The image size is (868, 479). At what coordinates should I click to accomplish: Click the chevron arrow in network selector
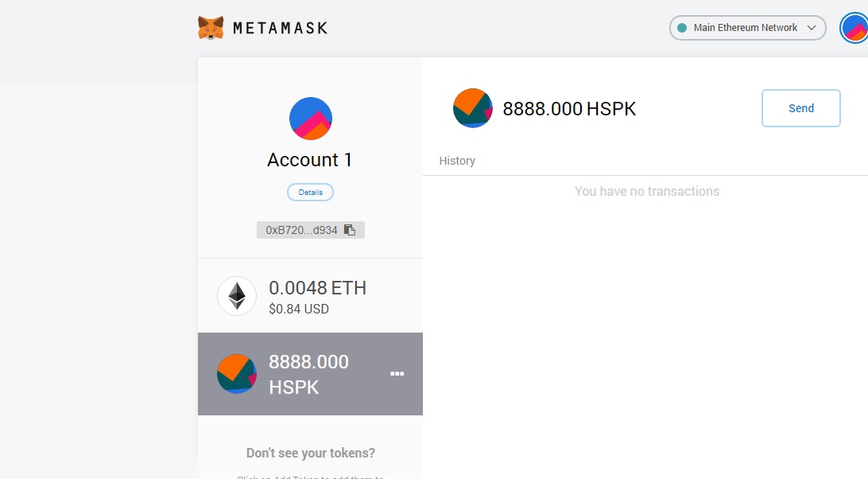coord(812,28)
